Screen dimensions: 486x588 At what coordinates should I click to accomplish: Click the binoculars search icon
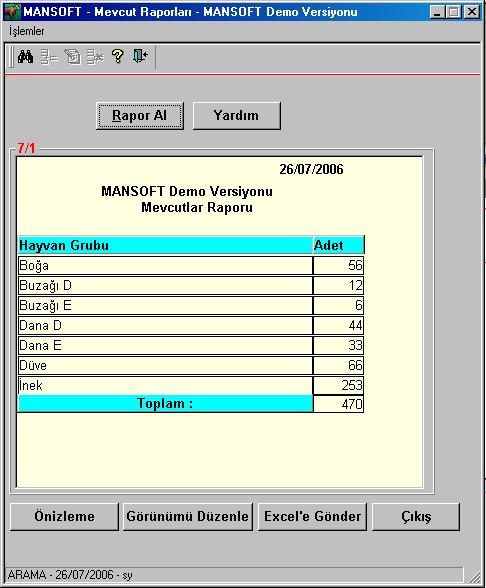[26, 57]
